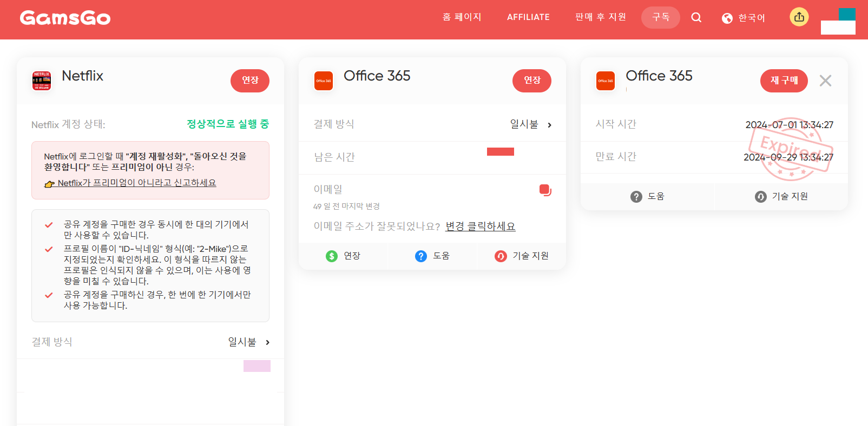Open the 홈 페이지 menu item
The height and width of the screenshot is (426, 868).
click(462, 17)
